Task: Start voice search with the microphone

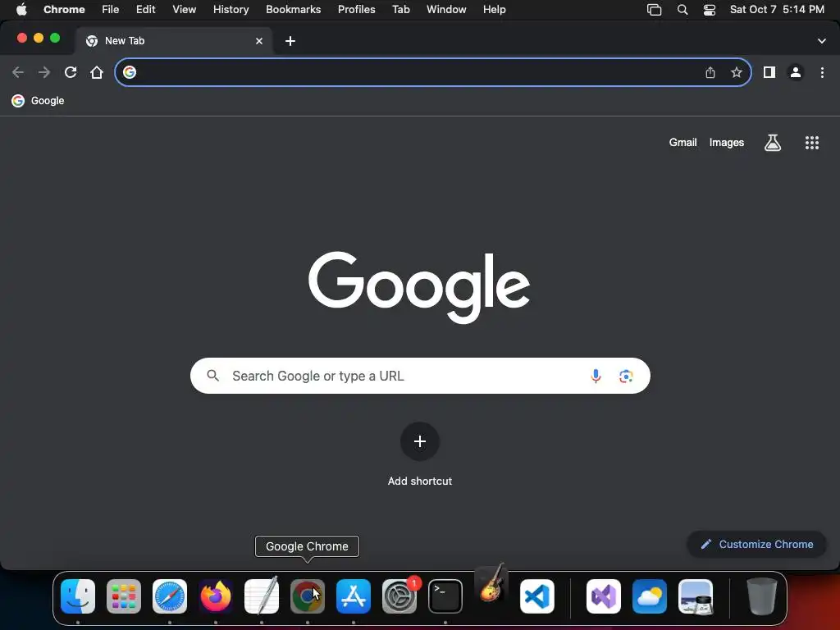Action: [x=596, y=376]
